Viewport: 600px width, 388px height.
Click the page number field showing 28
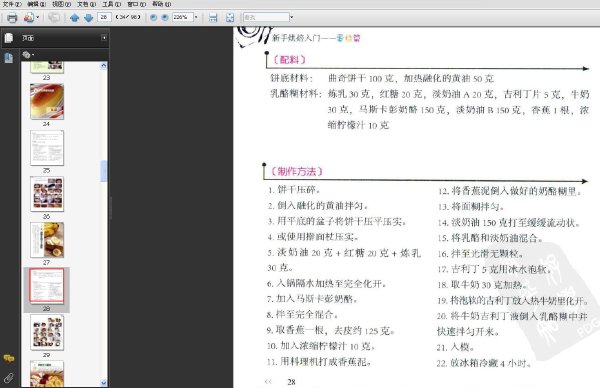click(x=104, y=17)
